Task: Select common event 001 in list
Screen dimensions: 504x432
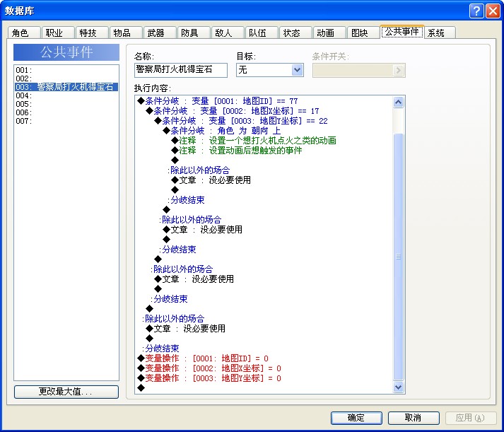Action: point(66,70)
